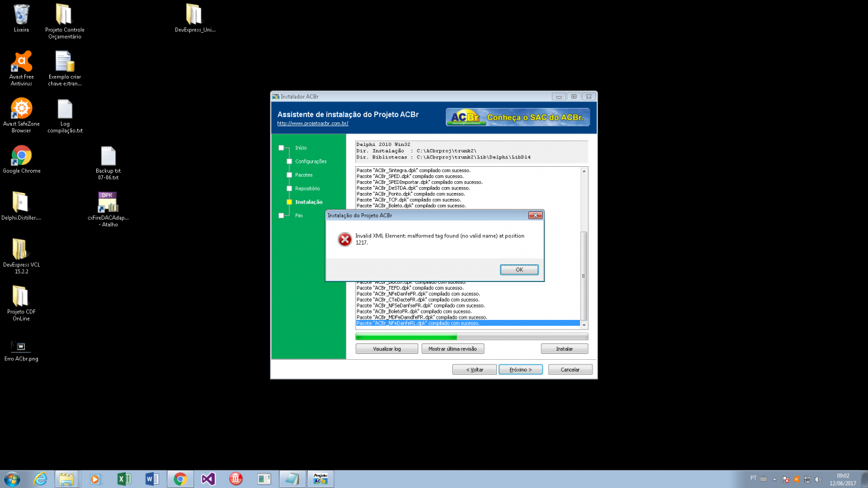Click the green installation progress bar
Viewport: 868px width, 488px height.
click(471, 337)
